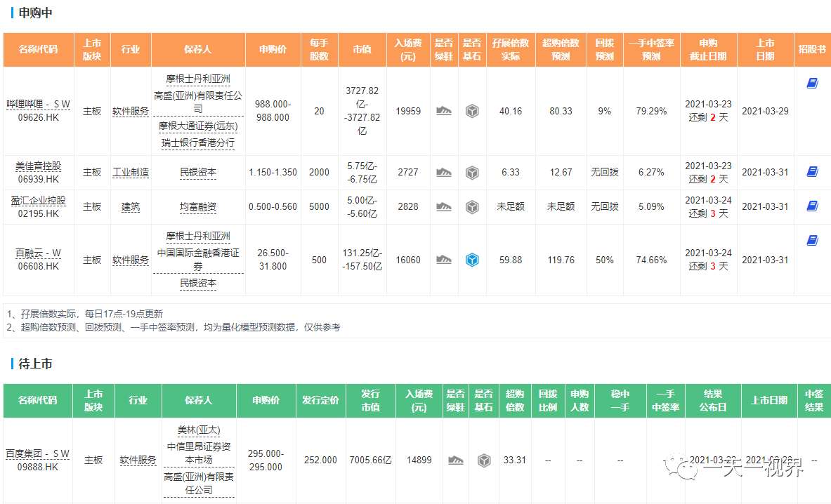Open 盈汇企业控股 stock link
831x504 pixels.
[38, 201]
